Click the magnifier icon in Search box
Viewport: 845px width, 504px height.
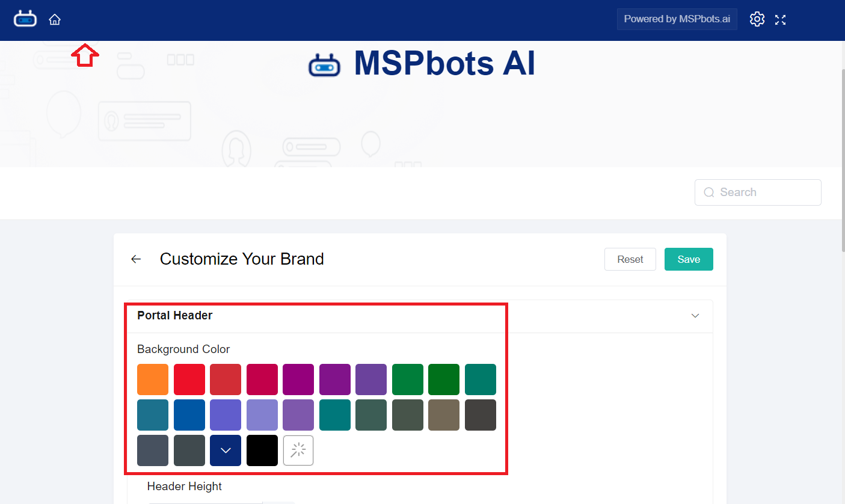click(x=710, y=192)
